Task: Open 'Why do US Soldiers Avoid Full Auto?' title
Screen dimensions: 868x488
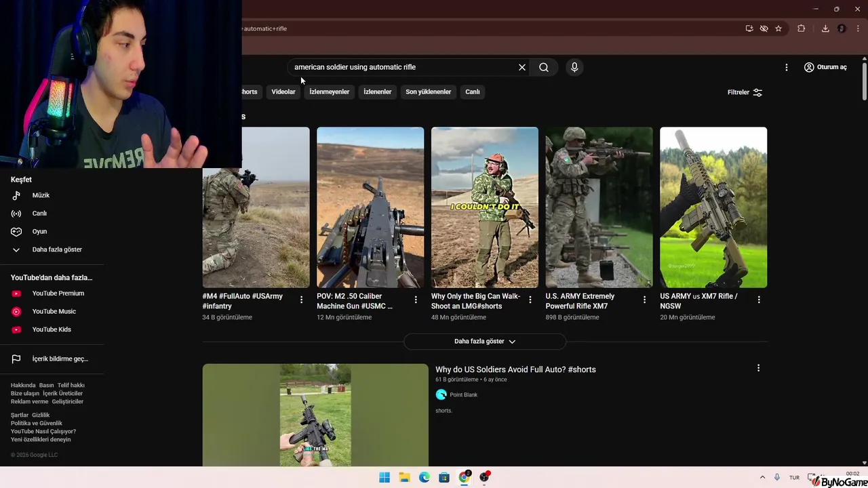Action: tap(515, 369)
